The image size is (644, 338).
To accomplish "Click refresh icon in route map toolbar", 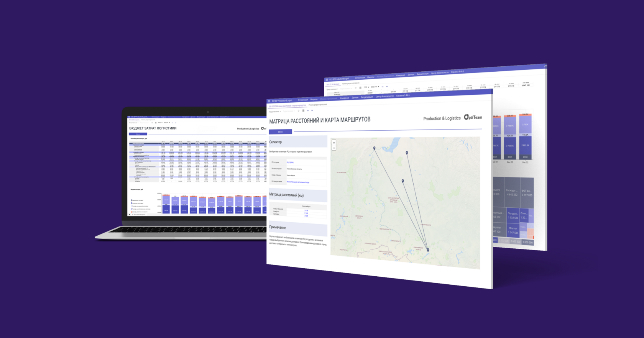I will 299,111.
